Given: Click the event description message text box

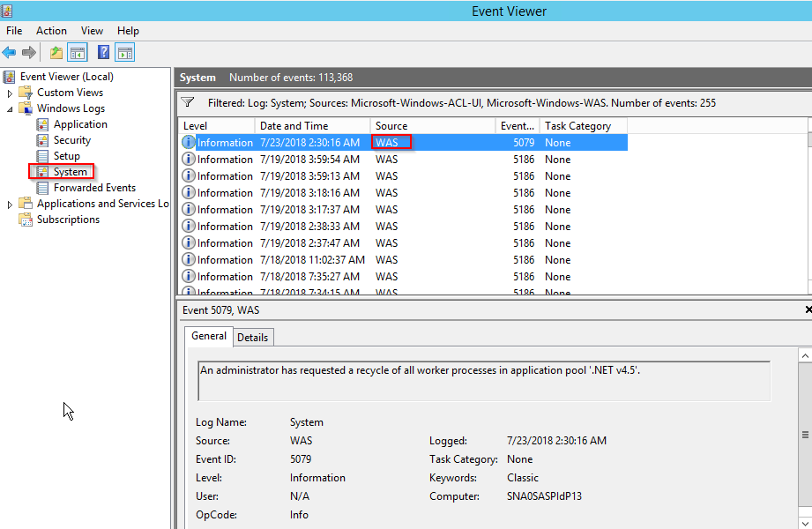Looking at the screenshot, I should click(484, 382).
